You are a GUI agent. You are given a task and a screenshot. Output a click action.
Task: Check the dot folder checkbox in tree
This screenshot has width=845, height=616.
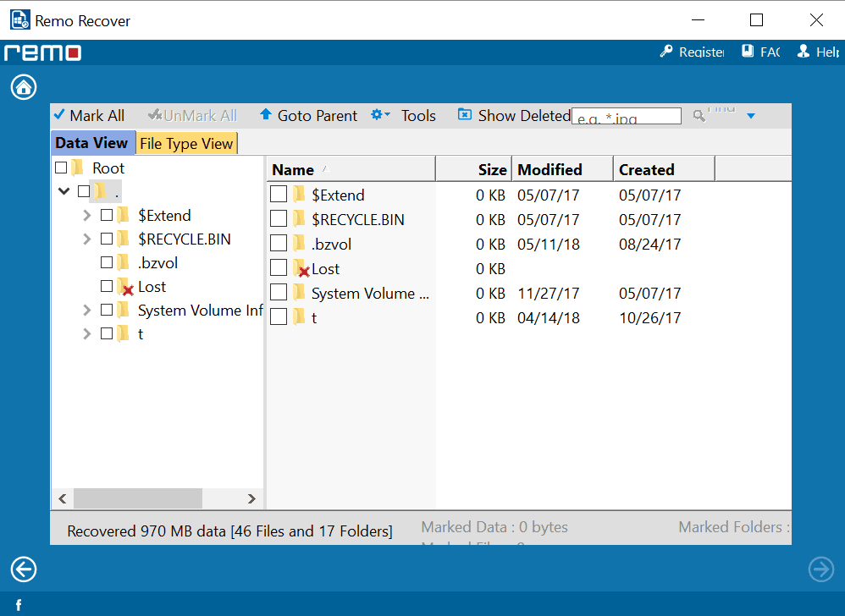click(x=84, y=190)
